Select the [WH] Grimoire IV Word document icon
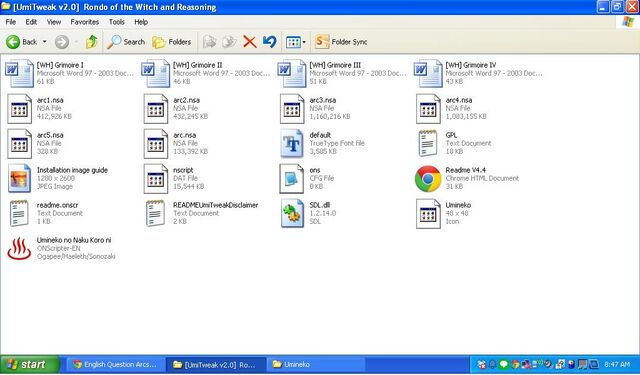Screen dimensions: 640x375 (x=428, y=73)
